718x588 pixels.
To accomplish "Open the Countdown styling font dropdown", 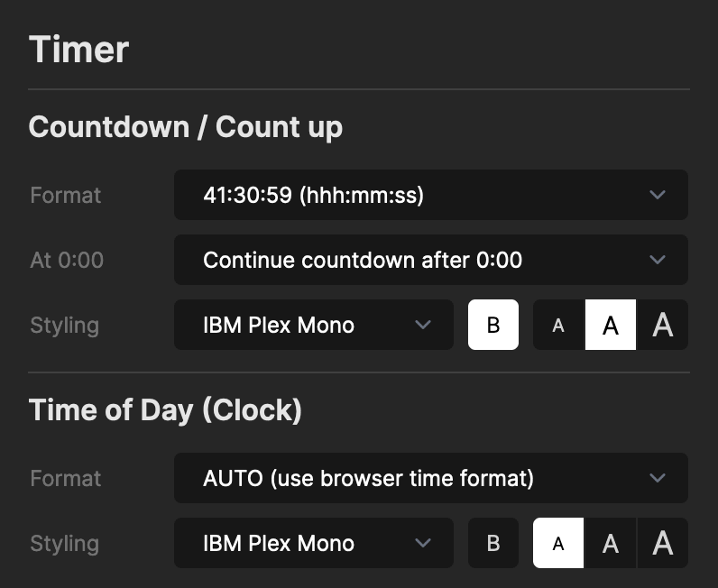I will [313, 325].
